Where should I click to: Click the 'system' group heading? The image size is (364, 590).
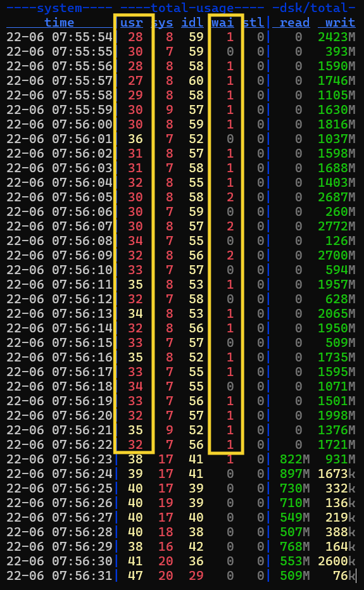click(59, 8)
